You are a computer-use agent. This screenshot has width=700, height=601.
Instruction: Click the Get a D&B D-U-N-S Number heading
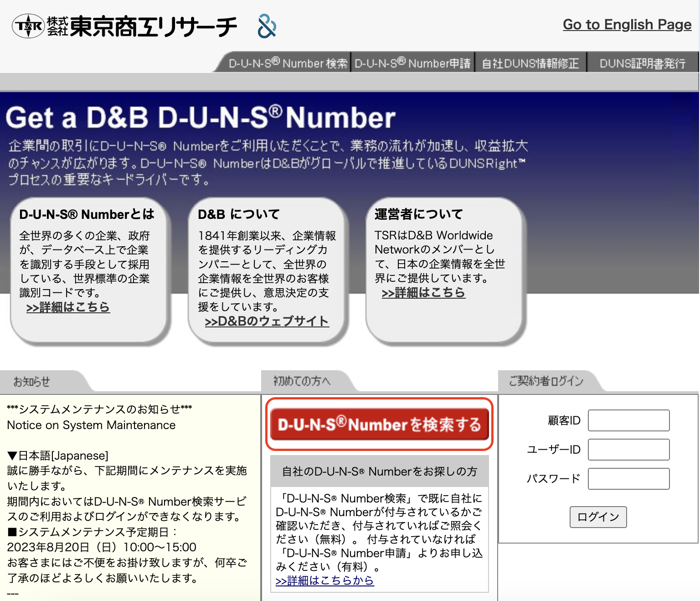(x=201, y=118)
